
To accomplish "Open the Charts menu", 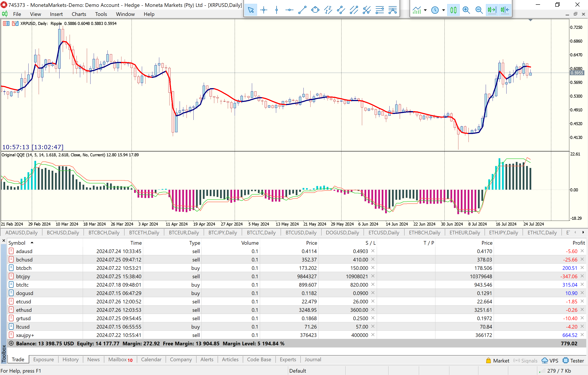I will tap(79, 14).
